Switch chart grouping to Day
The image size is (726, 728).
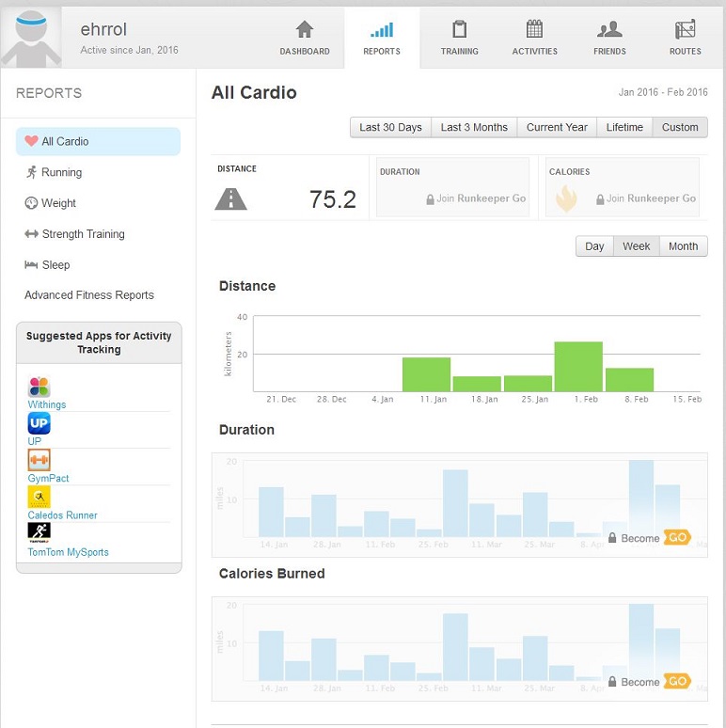pyautogui.click(x=594, y=246)
